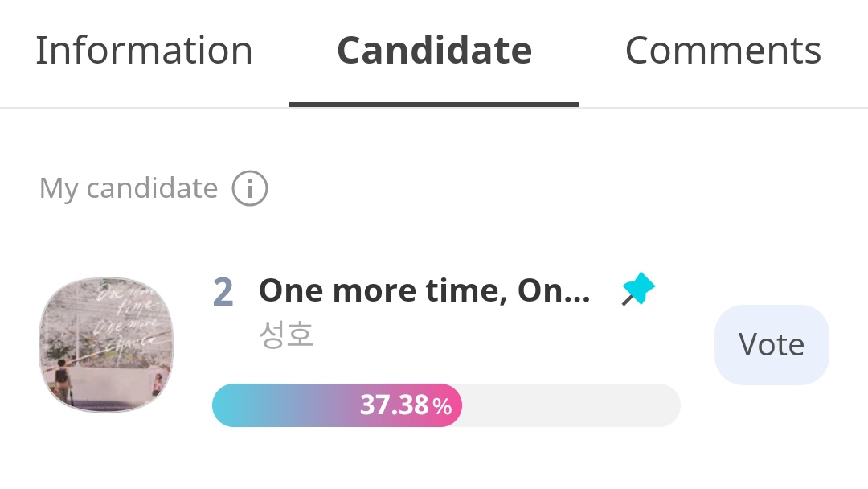The image size is (868, 489).
Task: Toggle the blue pin icon
Action: click(x=638, y=290)
